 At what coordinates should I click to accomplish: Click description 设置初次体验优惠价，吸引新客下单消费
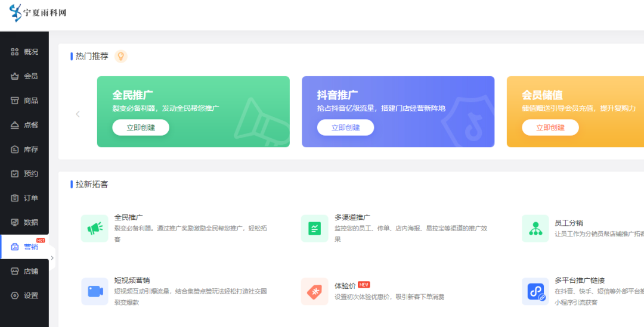tap(389, 297)
